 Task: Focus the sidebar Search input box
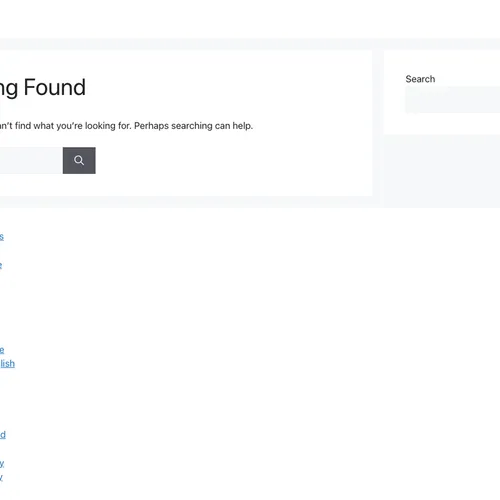(452, 100)
